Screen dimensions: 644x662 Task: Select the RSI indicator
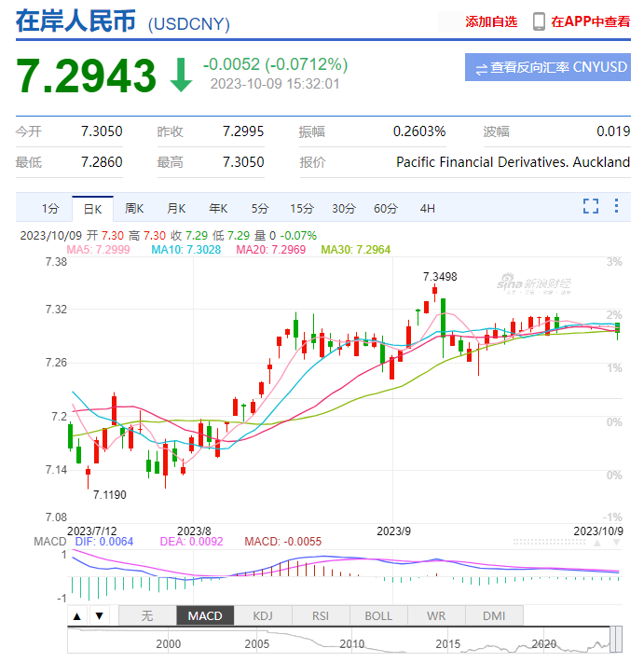pos(320,615)
